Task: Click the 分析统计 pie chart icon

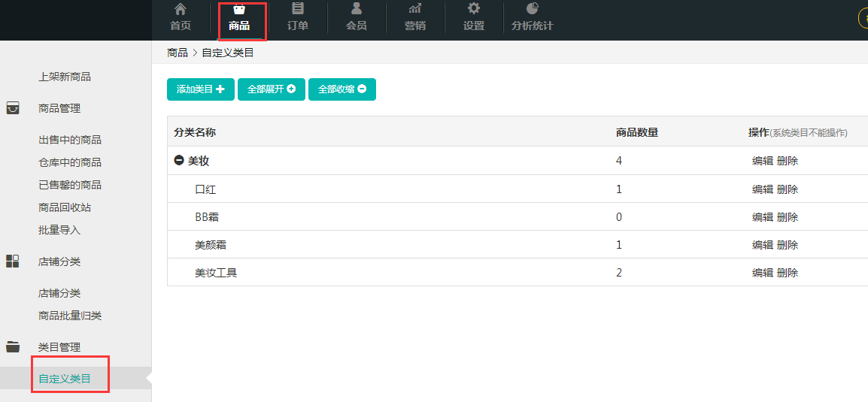Action: 533,10
